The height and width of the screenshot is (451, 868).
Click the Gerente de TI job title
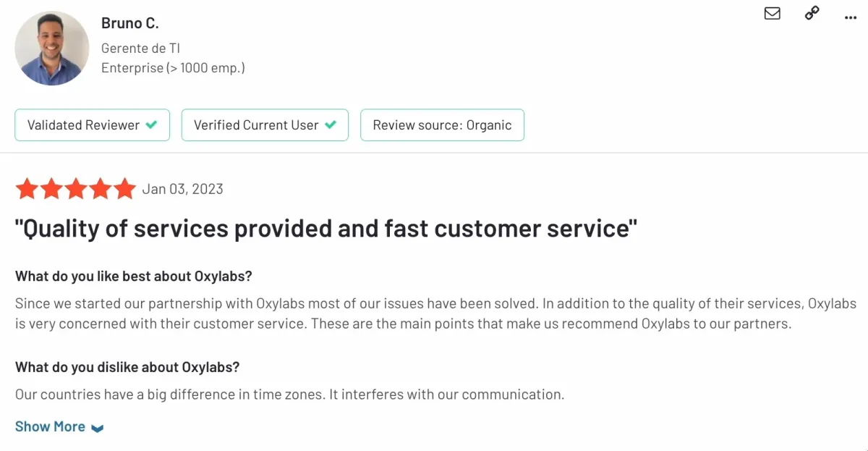click(x=141, y=49)
